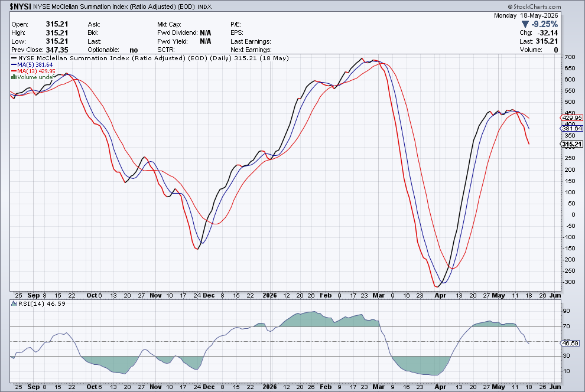Click the (Daily) 315.21 (18 May) chart legend
This screenshot has width=585, height=392.
(249, 58)
